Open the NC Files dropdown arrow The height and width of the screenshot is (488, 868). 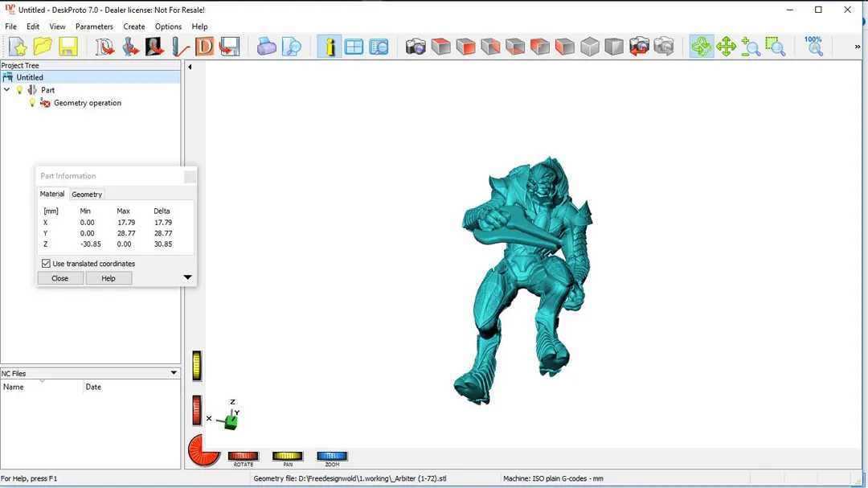point(174,373)
